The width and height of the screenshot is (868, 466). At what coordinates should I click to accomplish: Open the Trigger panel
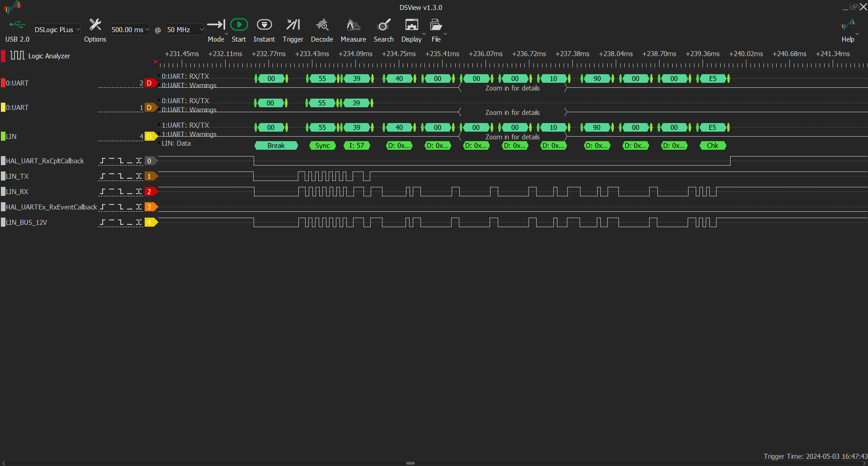pyautogui.click(x=293, y=25)
